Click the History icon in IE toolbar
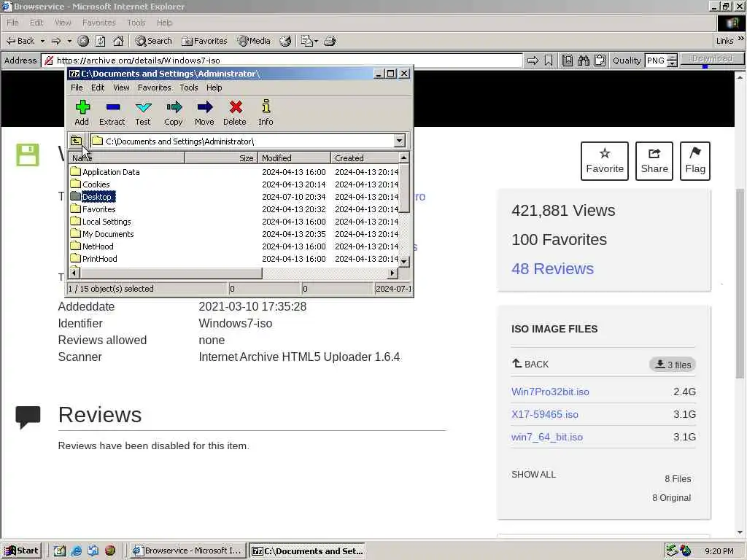 pyautogui.click(x=285, y=41)
